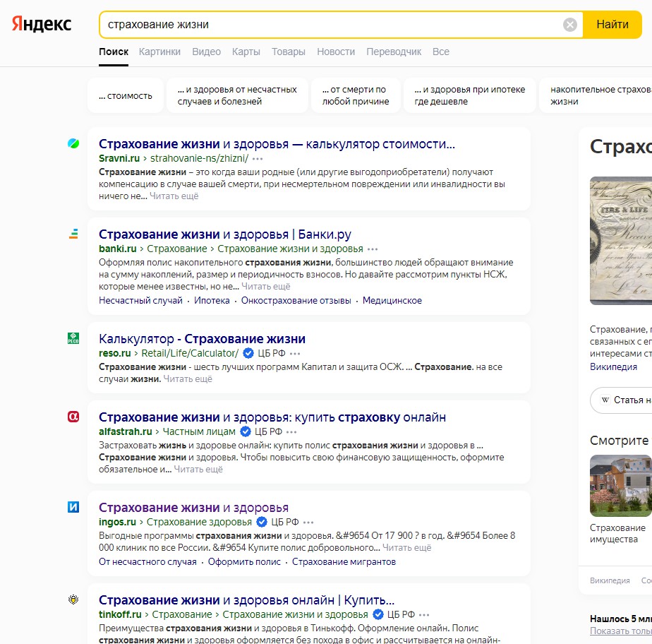
Task: Open the Видео tab
Action: point(206,52)
